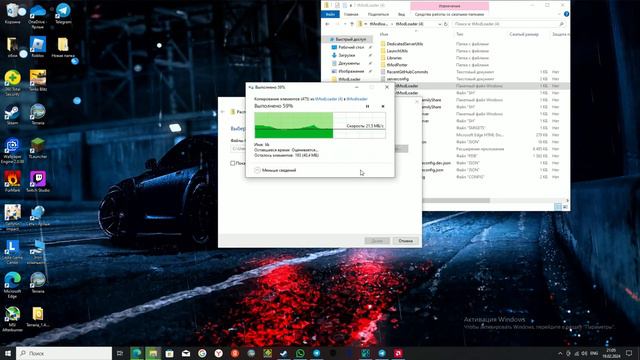640x360 pixels.
Task: Switch to the 'Поделиться' ribbon tab
Action: tap(378, 14)
